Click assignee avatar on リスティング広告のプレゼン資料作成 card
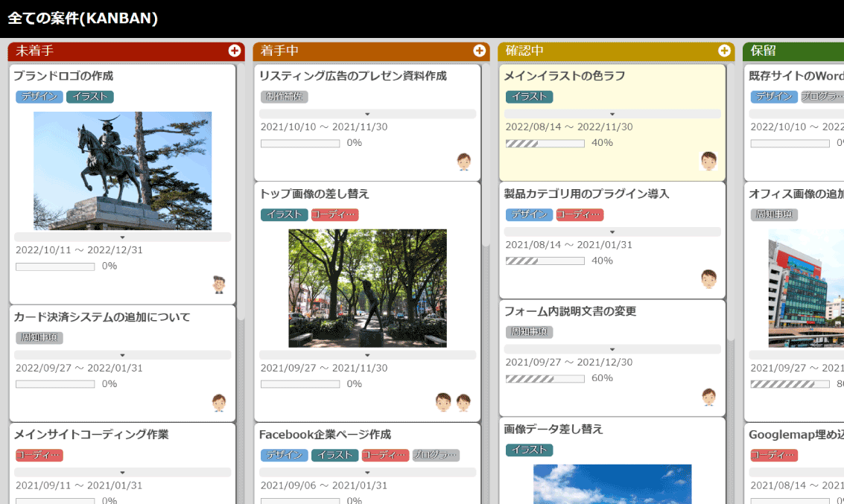The image size is (844, 504). coord(464,162)
